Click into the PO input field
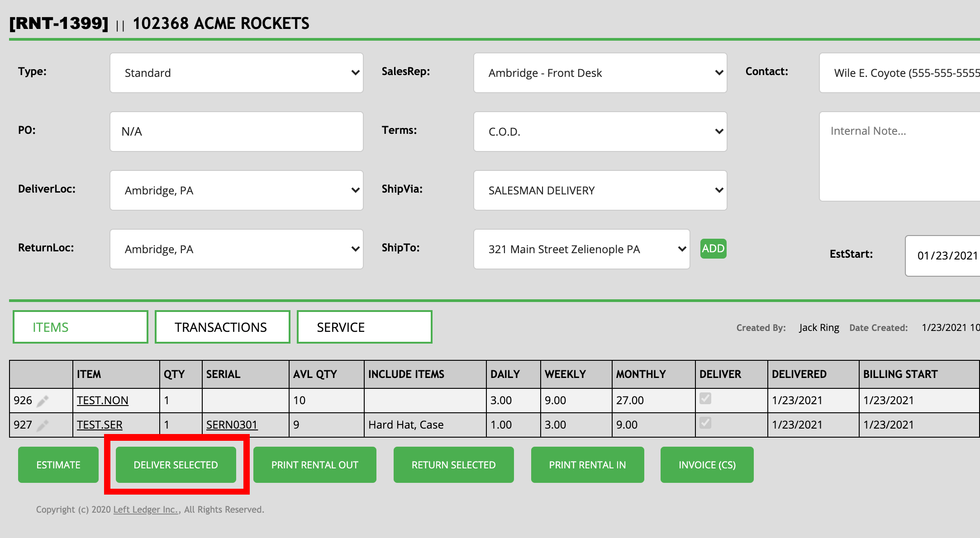Viewport: 980px width, 538px height. (236, 132)
